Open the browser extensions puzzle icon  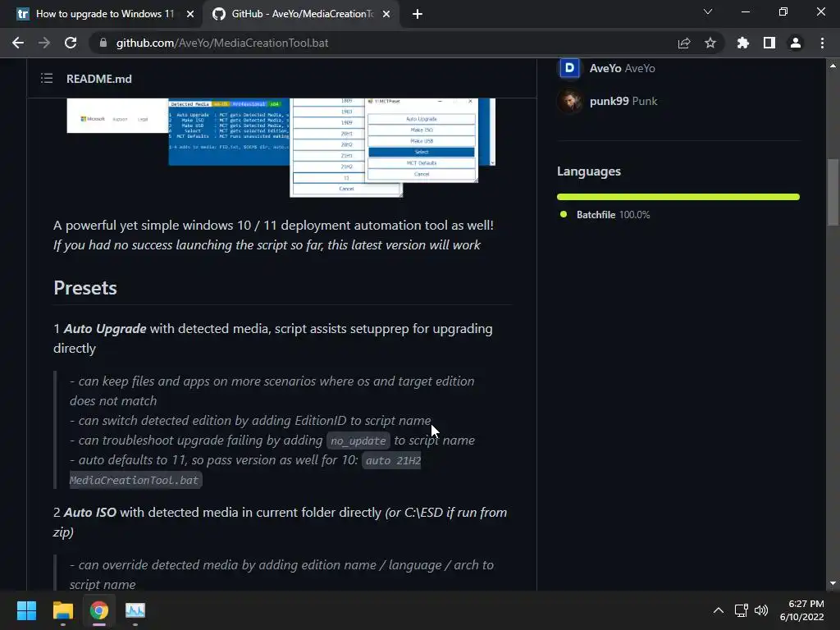point(743,43)
